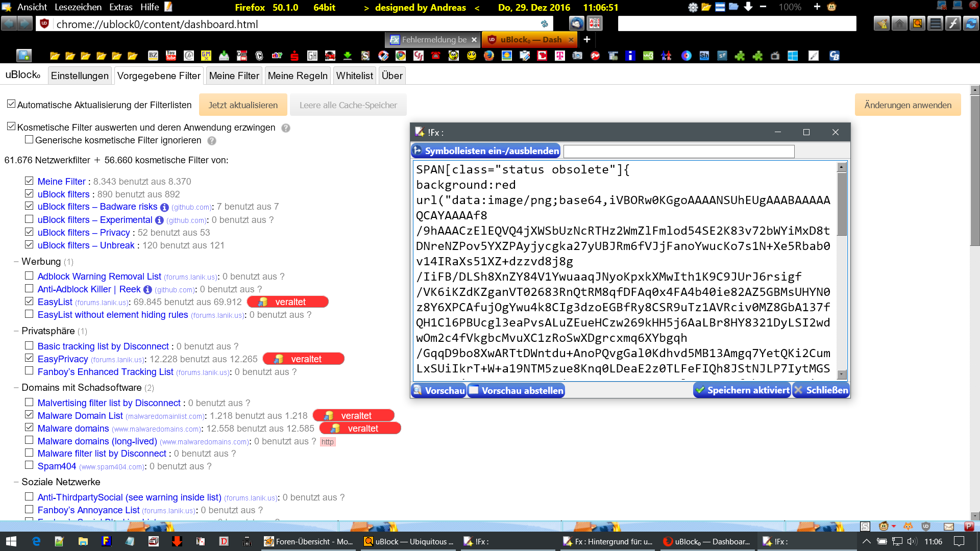Screen dimensions: 980x551
Task: Collapse the Werbung filter group
Action: (16, 261)
